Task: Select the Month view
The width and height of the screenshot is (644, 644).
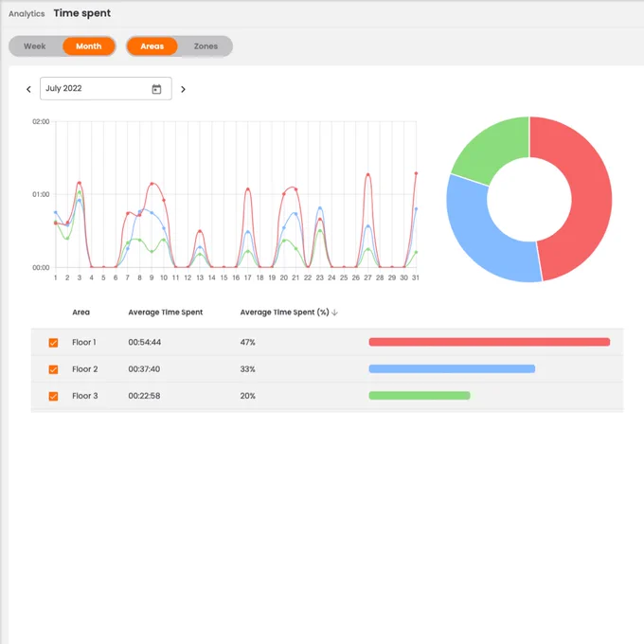Action: 89,46
